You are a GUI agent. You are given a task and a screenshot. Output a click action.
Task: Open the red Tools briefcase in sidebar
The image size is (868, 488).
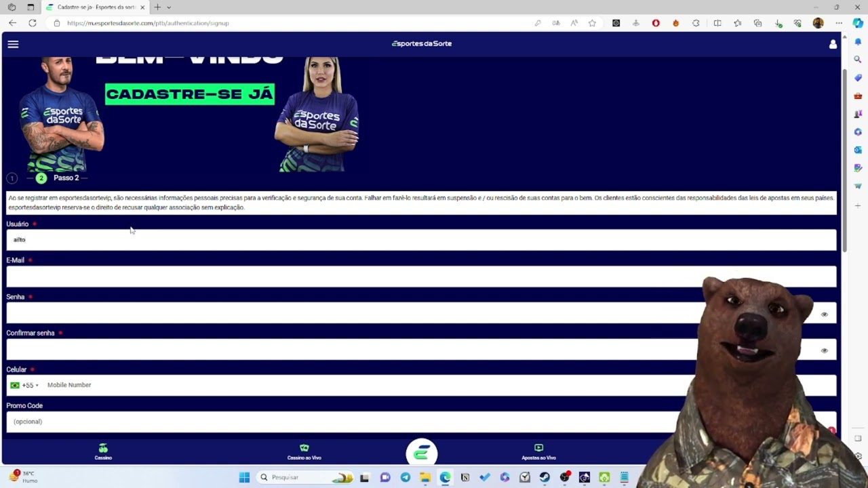(x=858, y=96)
